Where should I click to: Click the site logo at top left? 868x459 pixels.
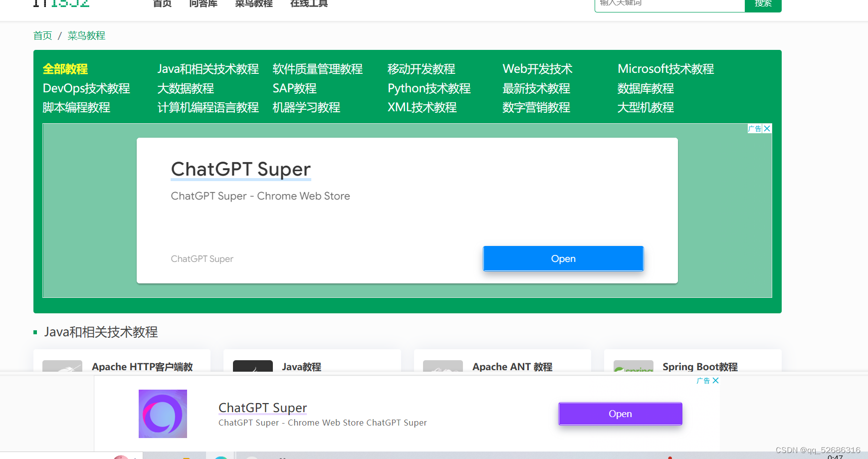pyautogui.click(x=61, y=3)
